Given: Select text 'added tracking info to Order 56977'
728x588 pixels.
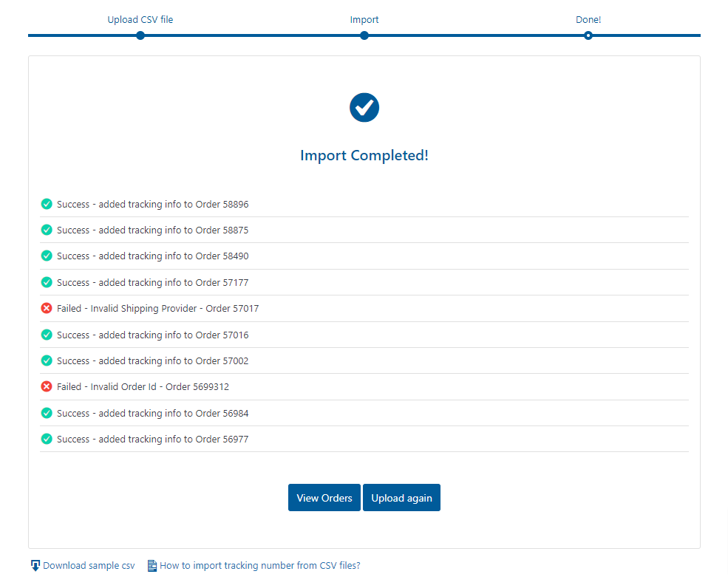Looking at the screenshot, I should (174, 440).
